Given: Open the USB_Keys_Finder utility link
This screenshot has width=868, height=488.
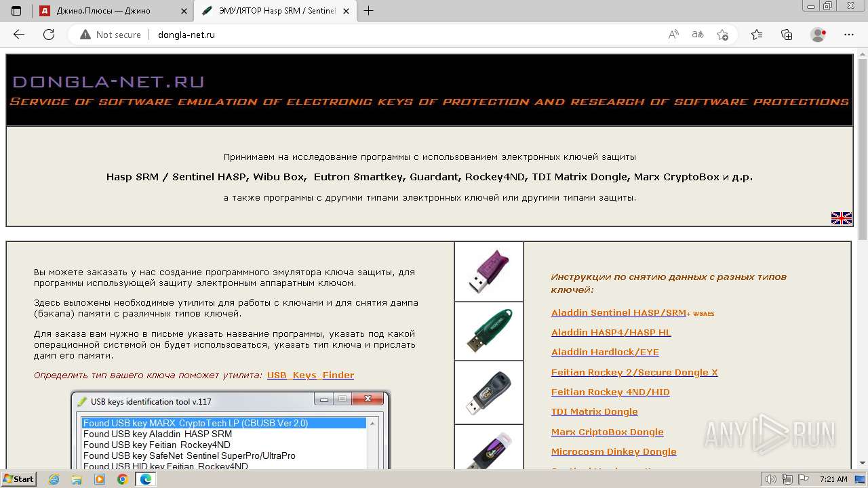Looking at the screenshot, I should tap(311, 375).
